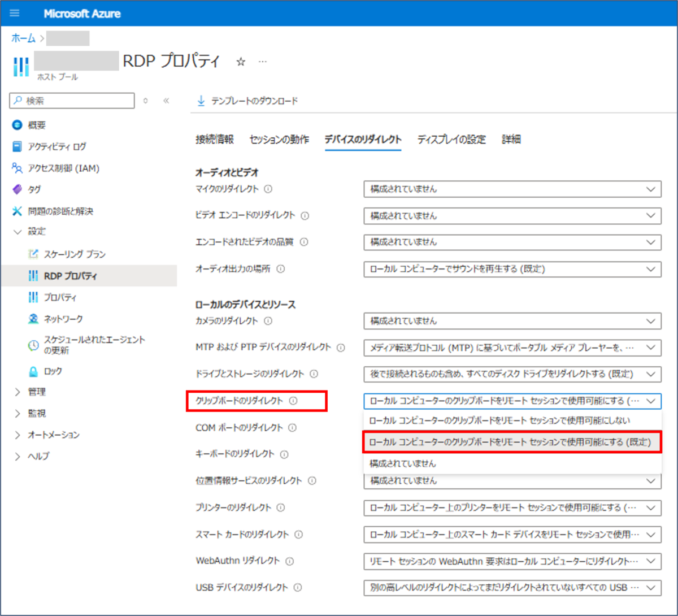678x616 pixels.
Task: Collapse the sidebar with double chevron icon
Action: [166, 101]
